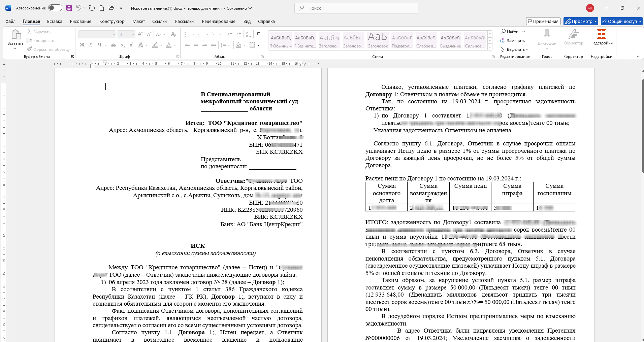Click the Заменить button
The image size is (644, 342).
click(x=513, y=41)
